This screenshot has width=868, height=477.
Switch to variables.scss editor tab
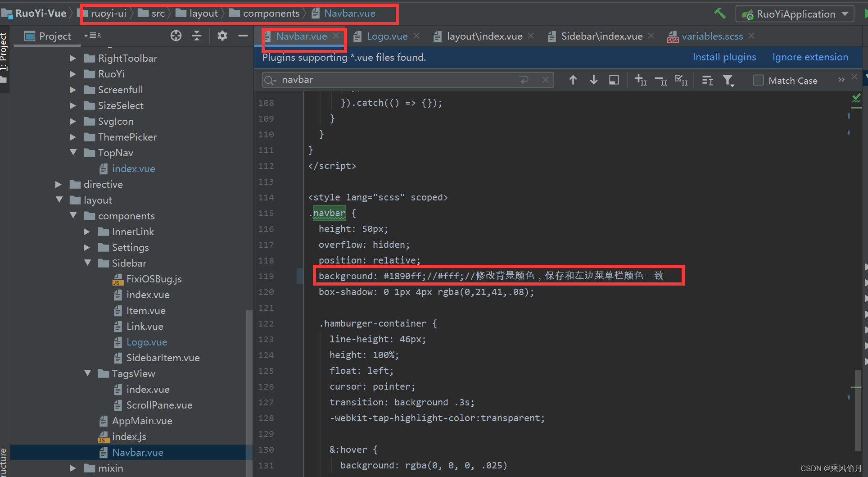712,36
